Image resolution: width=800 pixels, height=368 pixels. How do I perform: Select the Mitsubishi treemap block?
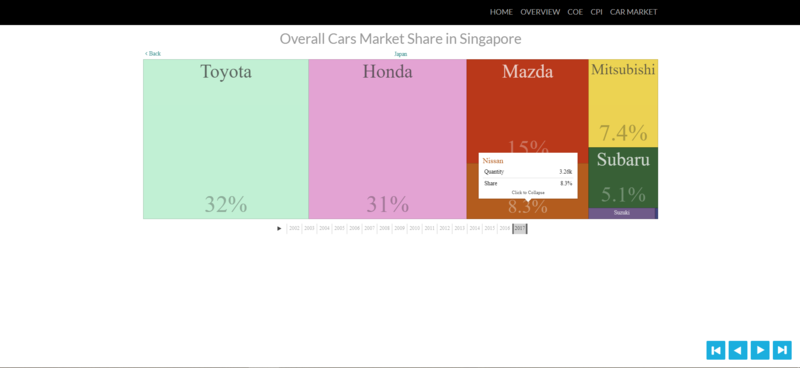point(623,103)
